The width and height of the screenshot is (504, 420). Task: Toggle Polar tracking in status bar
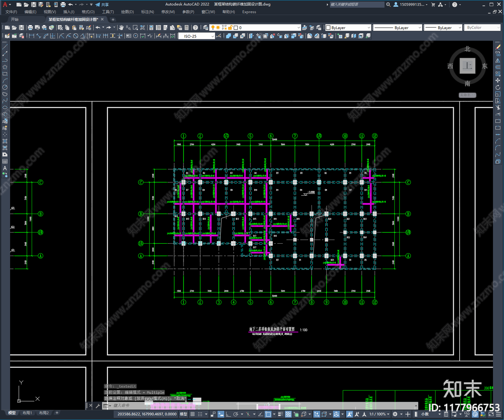click(x=235, y=414)
